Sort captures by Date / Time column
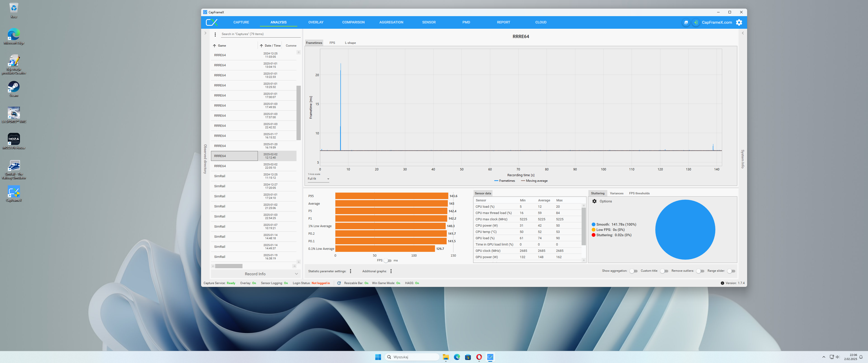 (x=272, y=45)
